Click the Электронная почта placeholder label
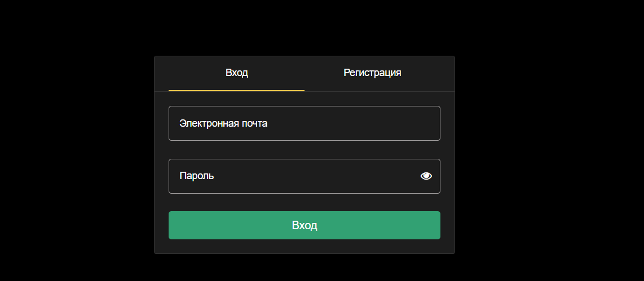Viewport: 644px width, 281px height. [223, 123]
